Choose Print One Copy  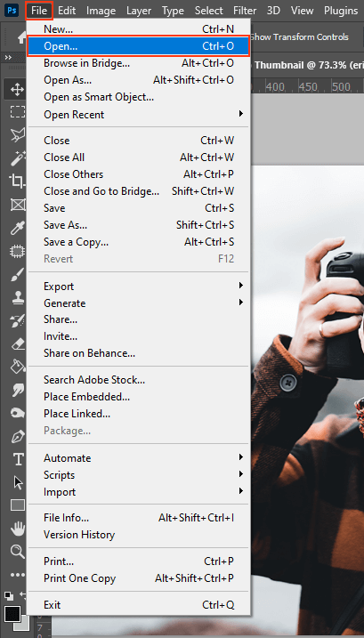(x=139, y=578)
